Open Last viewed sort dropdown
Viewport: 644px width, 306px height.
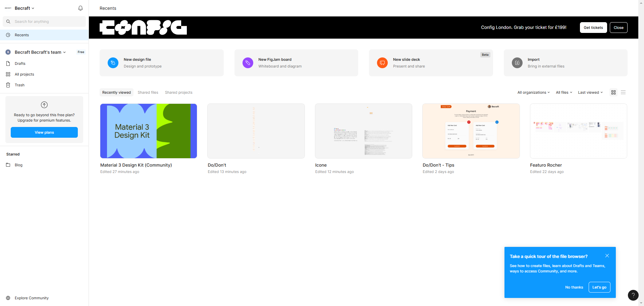[x=590, y=92]
